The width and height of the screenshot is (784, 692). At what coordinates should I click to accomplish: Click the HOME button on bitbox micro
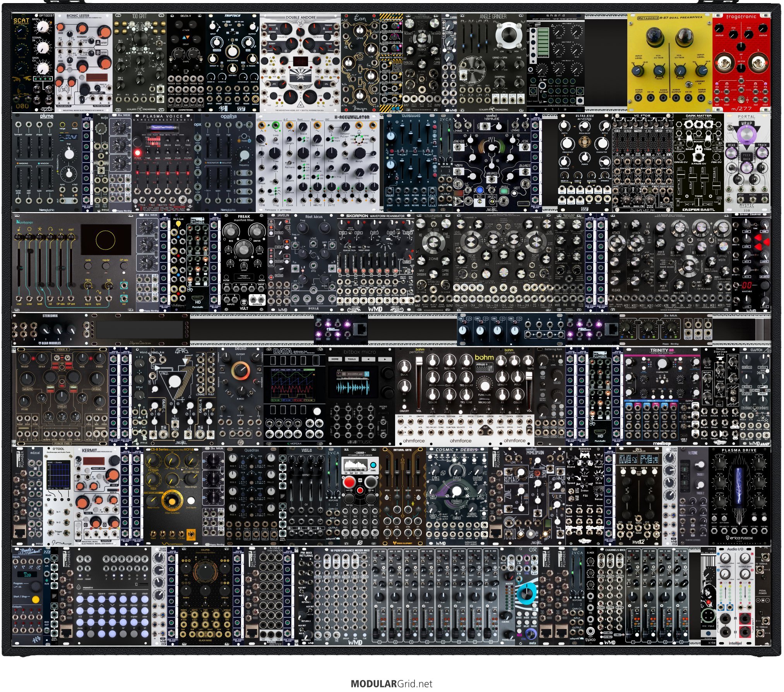335,359
